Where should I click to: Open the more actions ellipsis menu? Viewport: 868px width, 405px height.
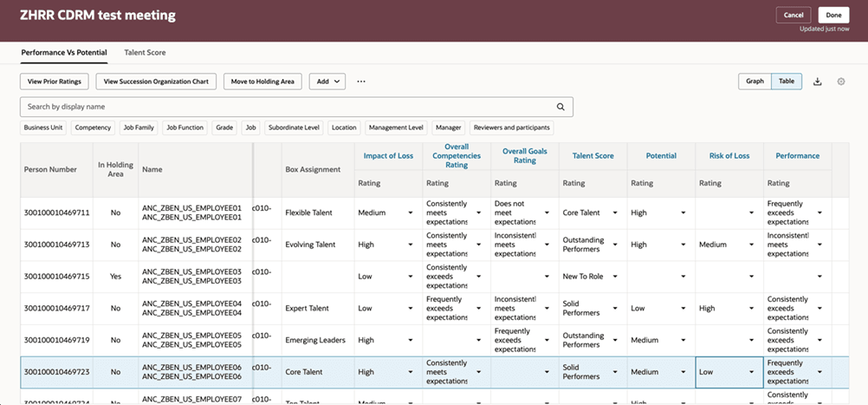(361, 82)
